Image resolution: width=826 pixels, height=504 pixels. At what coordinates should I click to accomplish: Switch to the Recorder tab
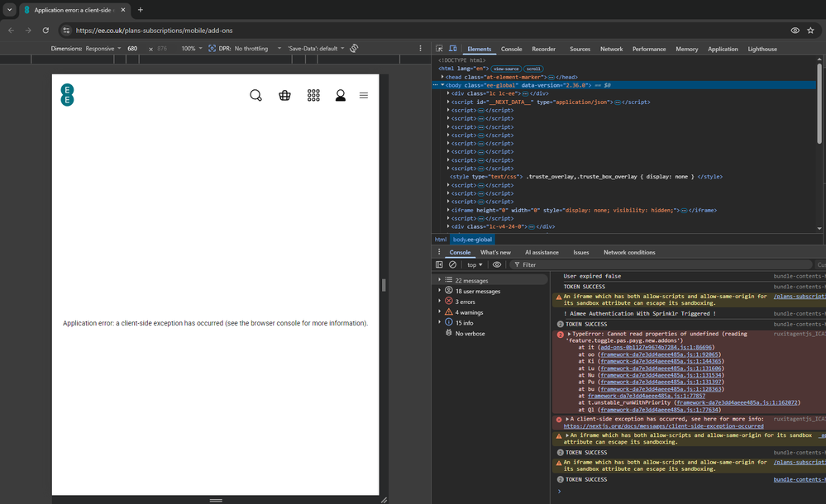[544, 49]
